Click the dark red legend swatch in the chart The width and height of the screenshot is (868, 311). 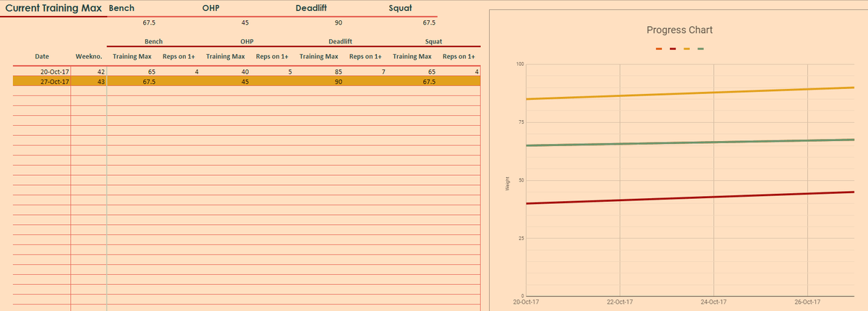pos(673,49)
